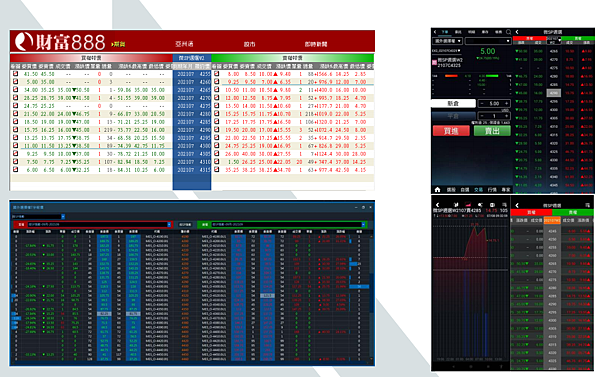Tap the orange 202107W2 header in the lower mobile chain
The width and height of the screenshot is (600, 377).
coord(552,220)
